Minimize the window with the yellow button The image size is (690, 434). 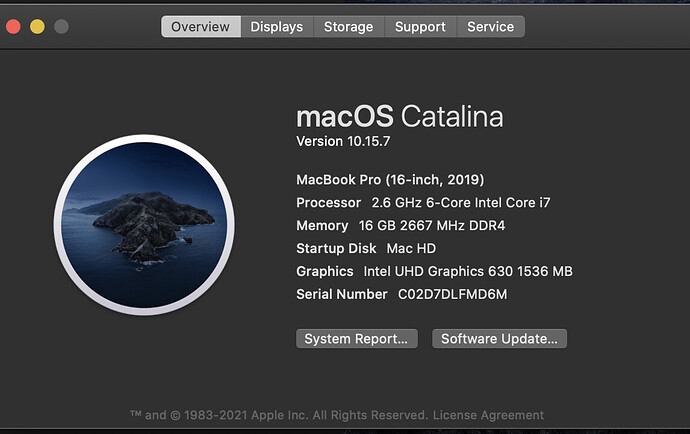click(x=37, y=27)
